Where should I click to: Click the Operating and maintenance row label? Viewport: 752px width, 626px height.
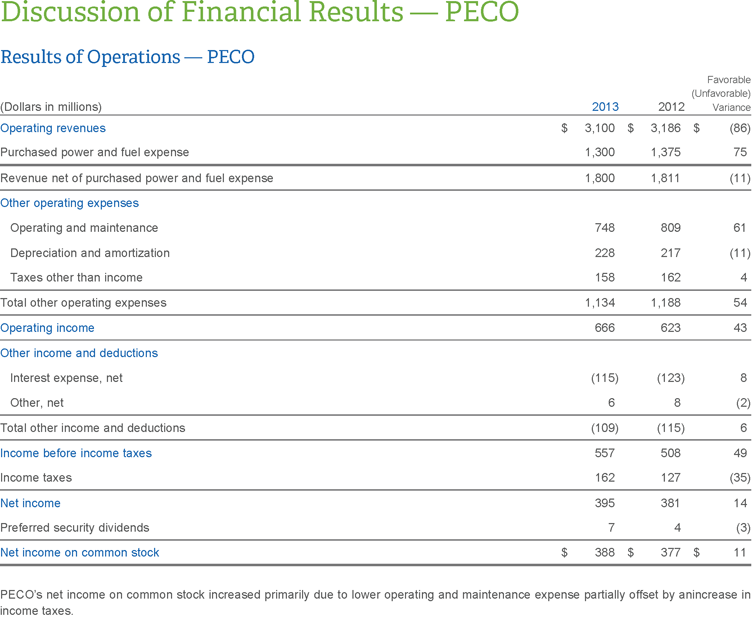[84, 228]
